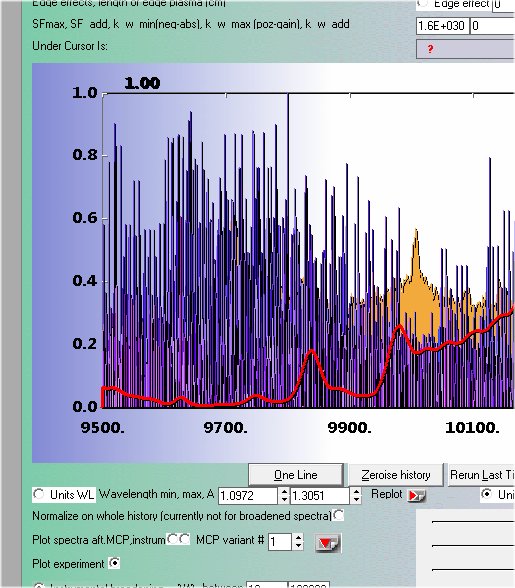
Task: Focus the SF add field showing 0
Action: (492, 26)
